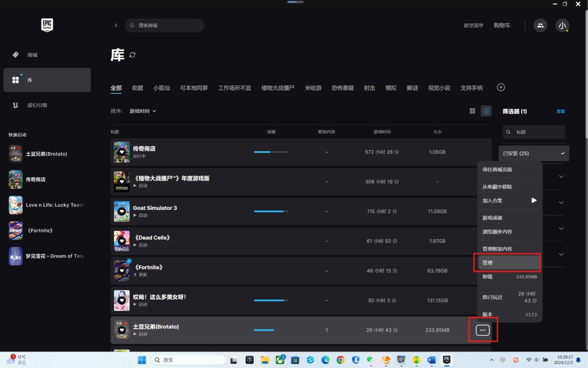Toggle favorite heart on Goat Simulator 3

122,212
